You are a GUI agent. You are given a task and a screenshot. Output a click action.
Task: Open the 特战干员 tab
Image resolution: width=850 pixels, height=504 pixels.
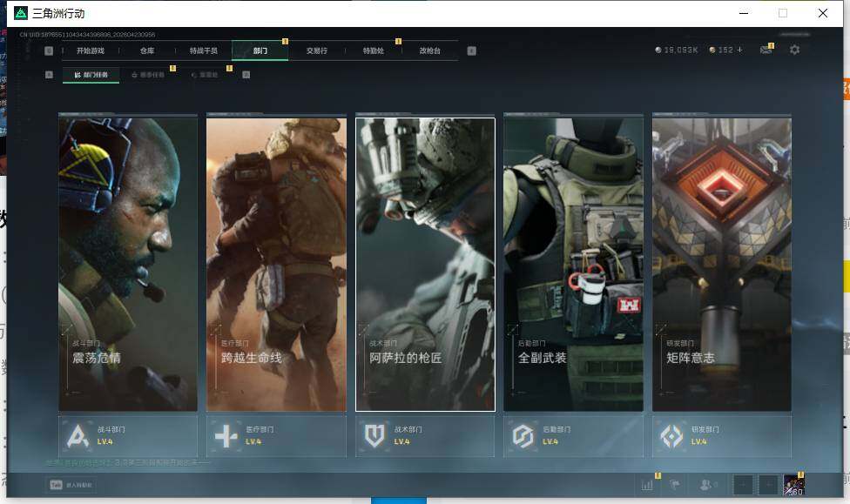[x=203, y=50]
